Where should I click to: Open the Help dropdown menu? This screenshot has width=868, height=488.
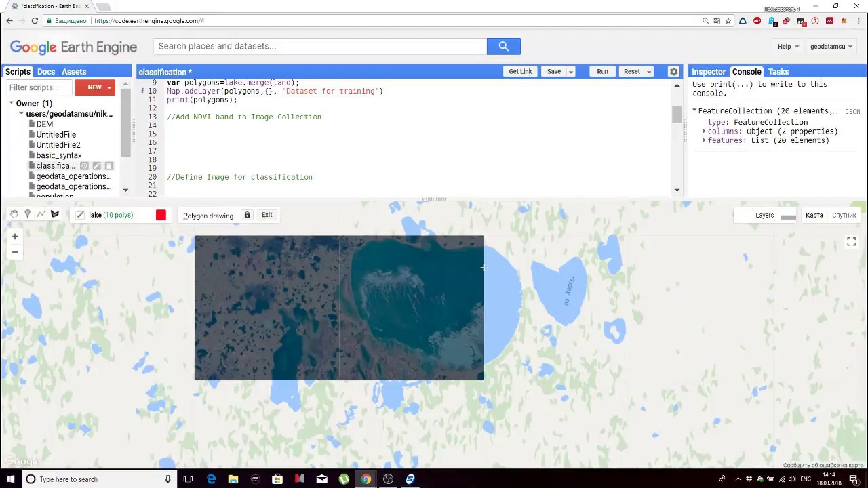[x=788, y=47]
